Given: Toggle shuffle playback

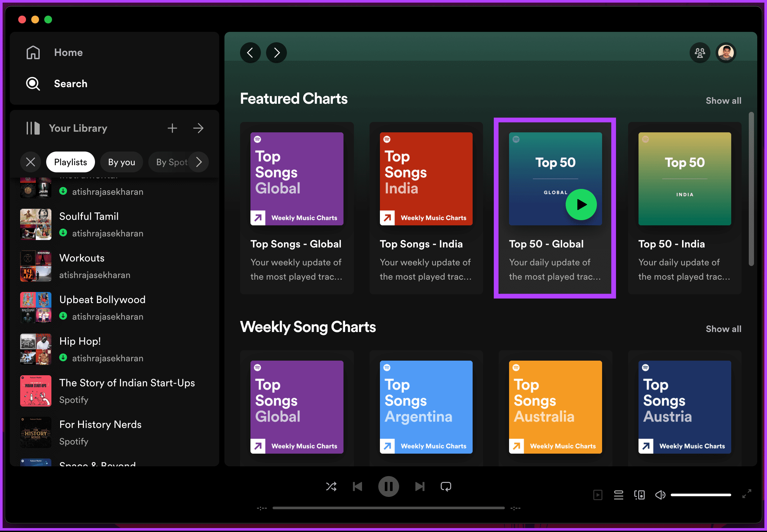Looking at the screenshot, I should (x=331, y=487).
